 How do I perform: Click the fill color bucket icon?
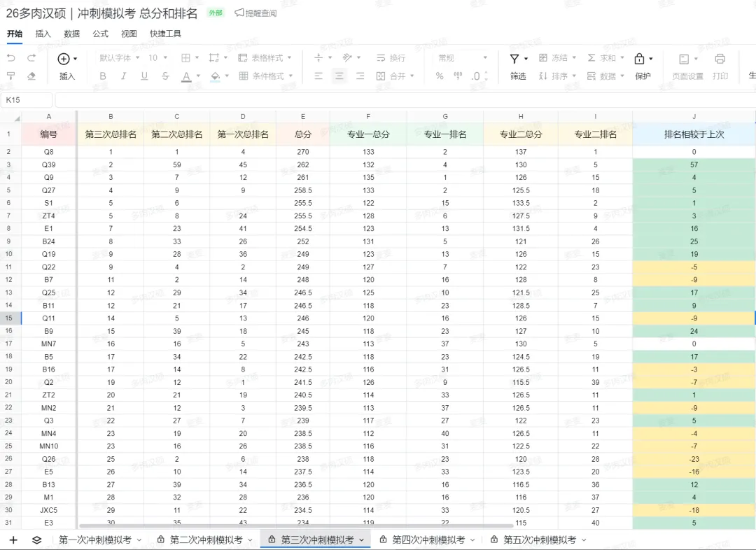[x=215, y=76]
